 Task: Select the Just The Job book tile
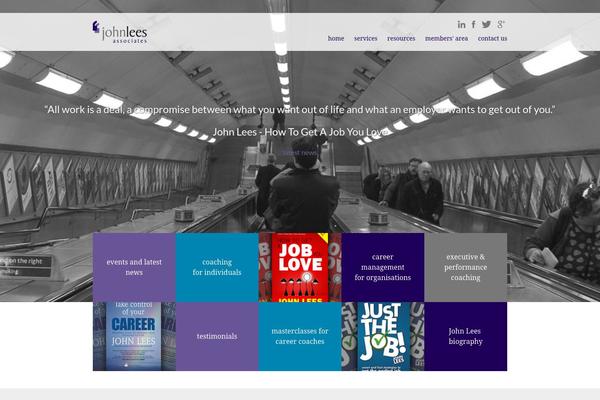383,336
